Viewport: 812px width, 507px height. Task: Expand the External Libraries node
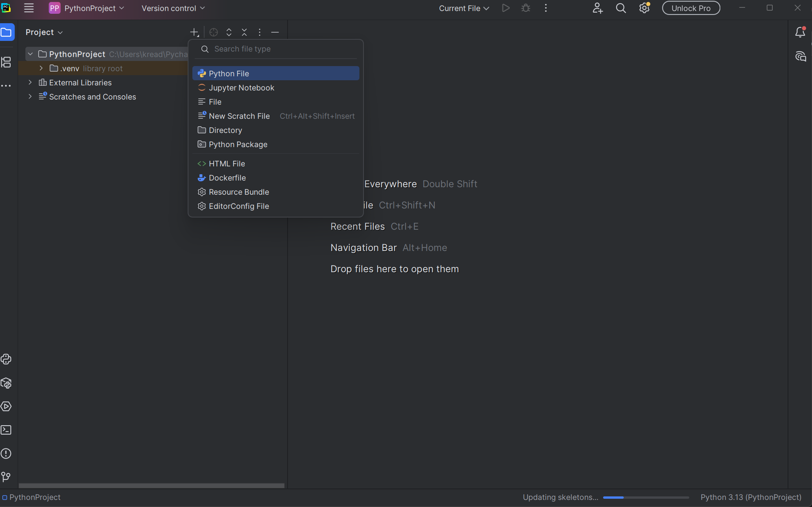pos(30,83)
